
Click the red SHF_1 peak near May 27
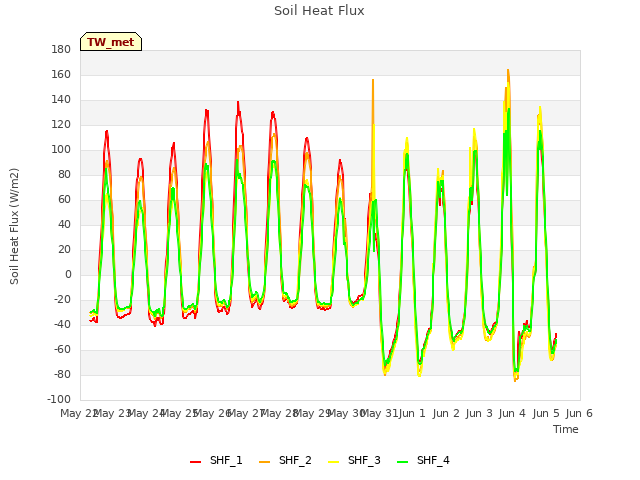[238, 102]
